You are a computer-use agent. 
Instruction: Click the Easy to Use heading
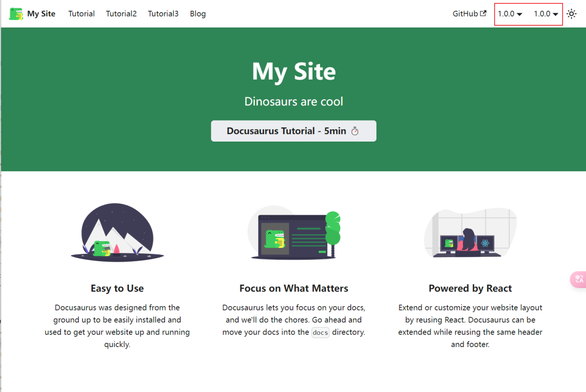click(117, 289)
